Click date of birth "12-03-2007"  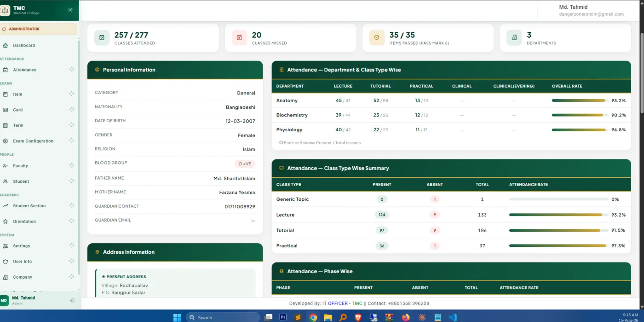pos(240,121)
